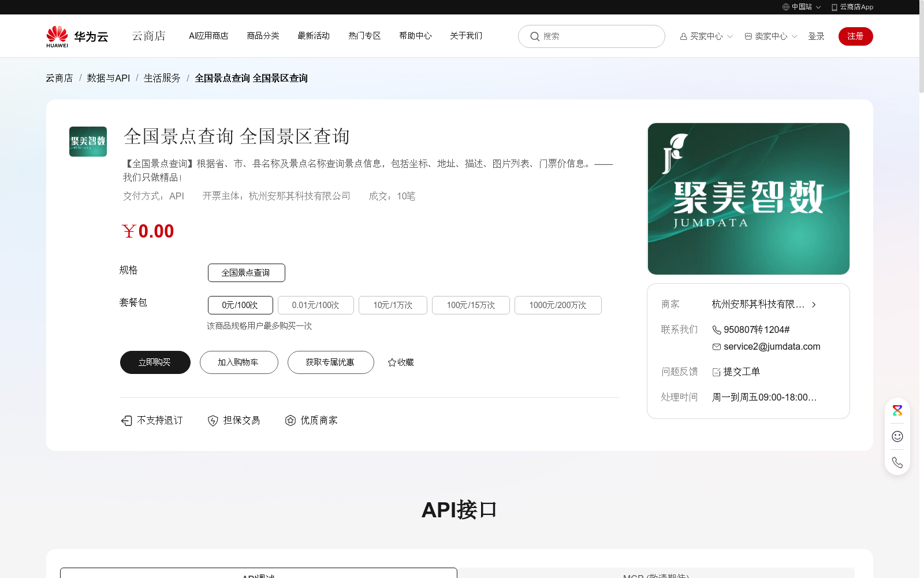The image size is (924, 578).
Task: Click the phone icon beside 云商店App
Action: [834, 7]
